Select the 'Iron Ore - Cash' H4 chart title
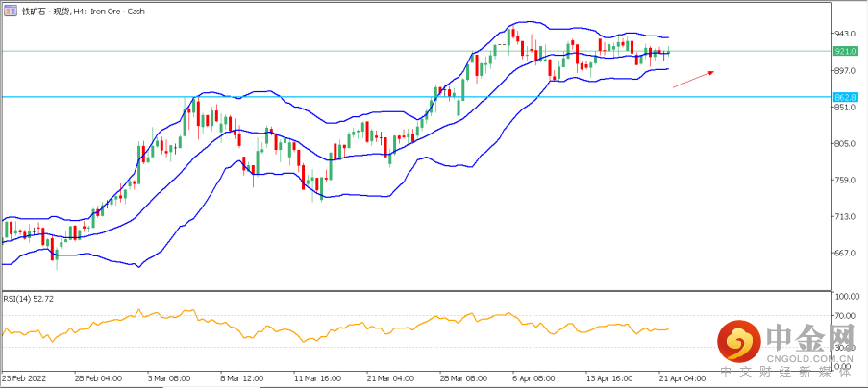 click(x=83, y=12)
